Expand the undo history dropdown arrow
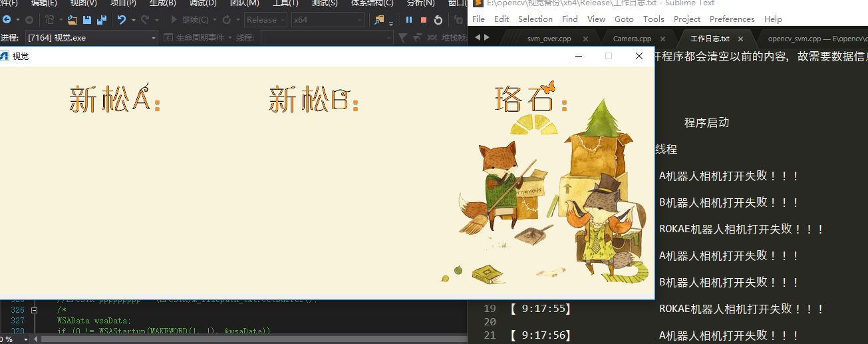 [x=133, y=20]
